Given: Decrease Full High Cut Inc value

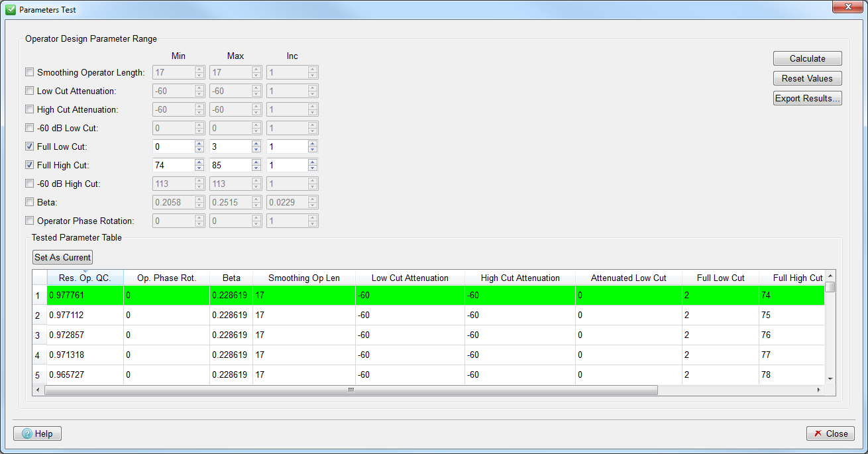Looking at the screenshot, I should pyautogui.click(x=313, y=168).
